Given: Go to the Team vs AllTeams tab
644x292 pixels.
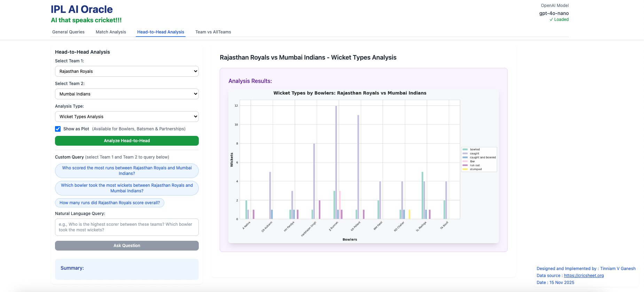Looking at the screenshot, I should click(213, 32).
